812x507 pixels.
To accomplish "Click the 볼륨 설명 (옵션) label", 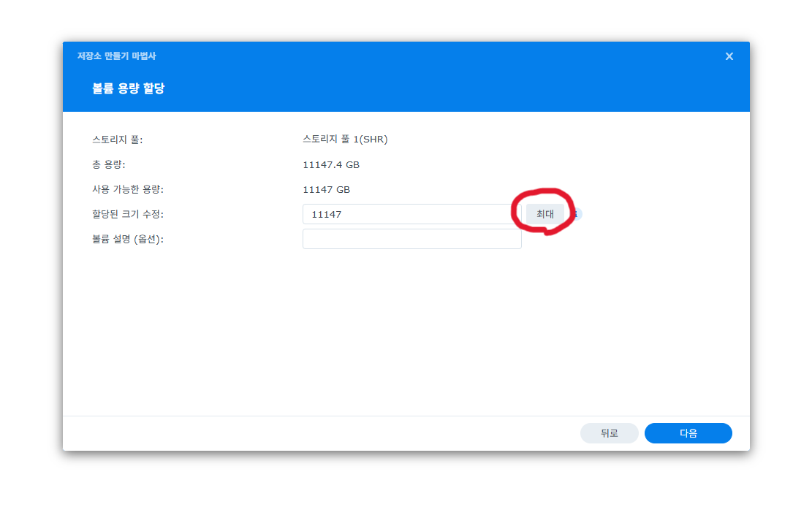I will [x=128, y=240].
